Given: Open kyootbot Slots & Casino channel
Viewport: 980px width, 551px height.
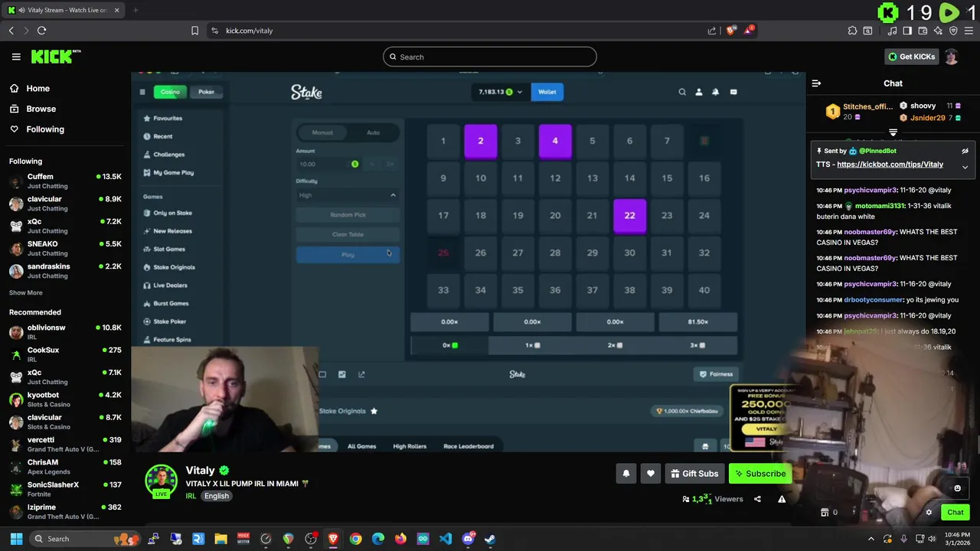Looking at the screenshot, I should tap(65, 399).
